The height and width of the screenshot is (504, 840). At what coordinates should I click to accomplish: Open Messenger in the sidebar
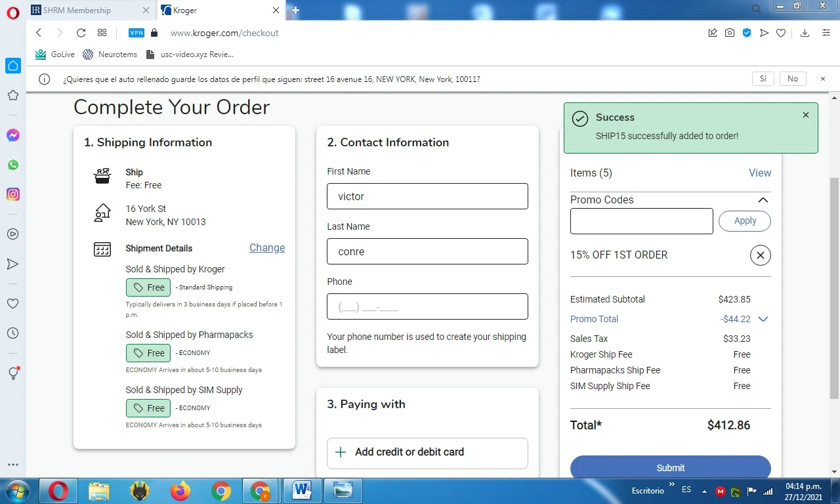click(x=13, y=135)
